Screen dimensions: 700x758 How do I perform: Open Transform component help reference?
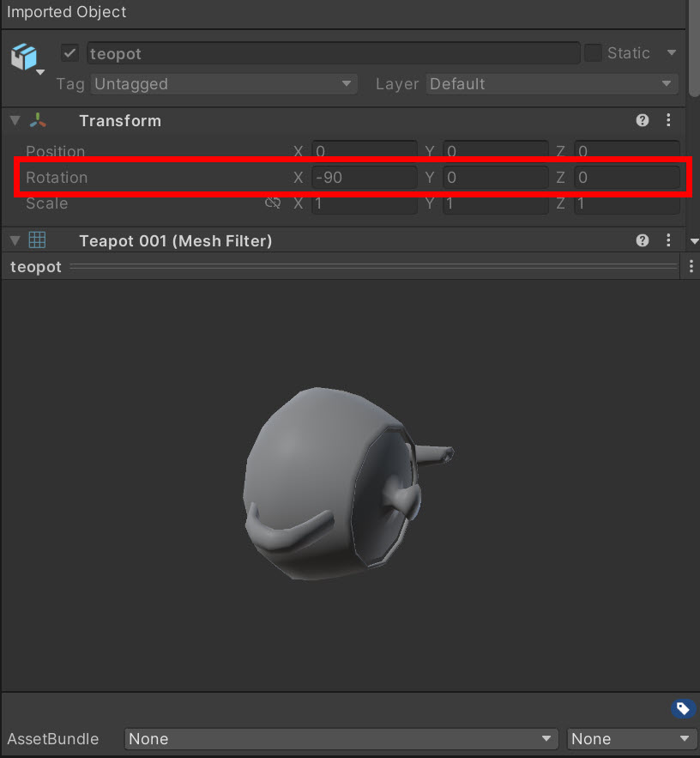pyautogui.click(x=642, y=120)
